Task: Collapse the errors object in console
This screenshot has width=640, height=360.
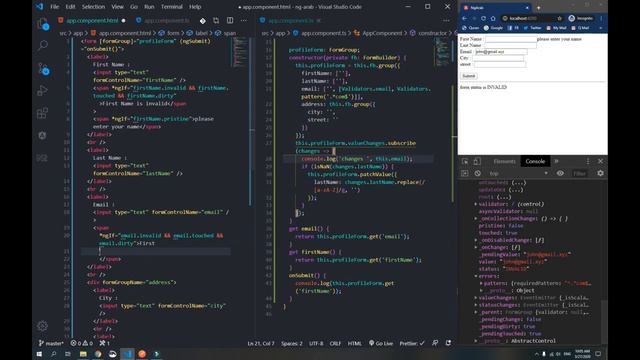Action: coord(476,276)
